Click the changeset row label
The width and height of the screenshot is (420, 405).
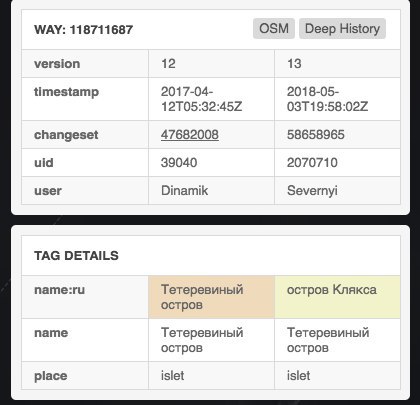pyautogui.click(x=66, y=135)
